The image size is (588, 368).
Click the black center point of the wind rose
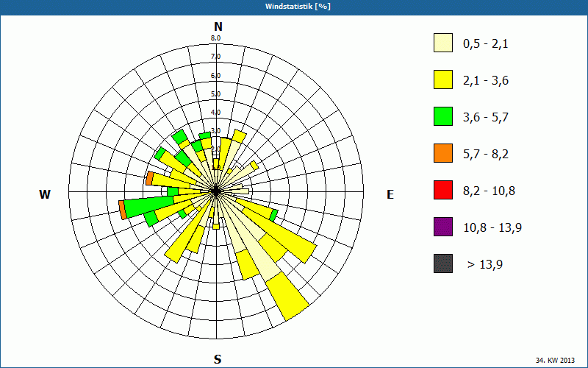point(216,191)
